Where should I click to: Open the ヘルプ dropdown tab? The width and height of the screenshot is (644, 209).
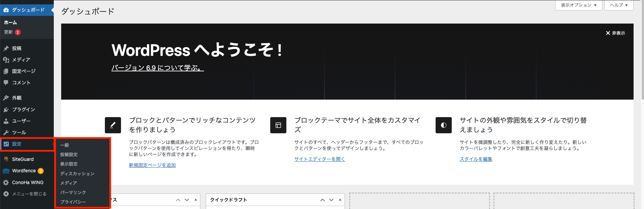pyautogui.click(x=618, y=5)
